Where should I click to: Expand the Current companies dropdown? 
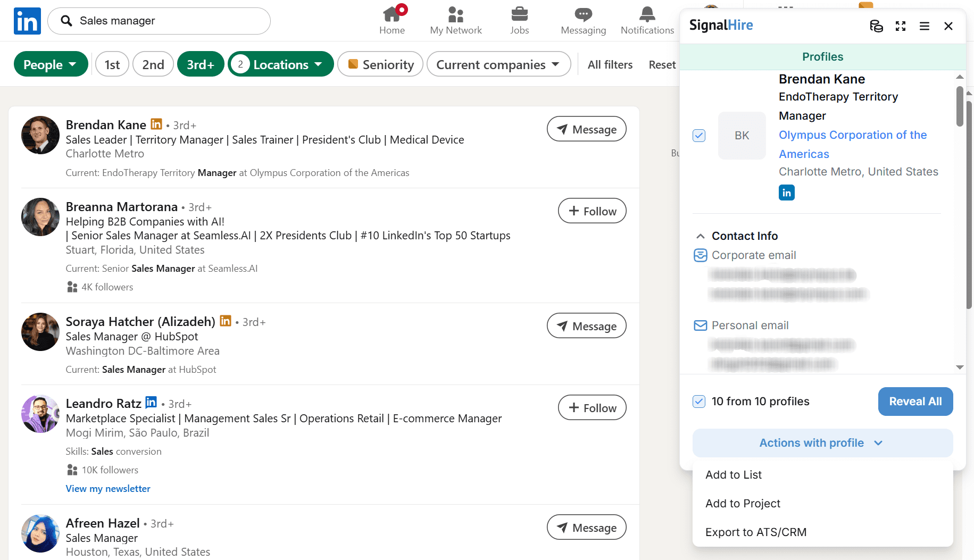(x=498, y=64)
